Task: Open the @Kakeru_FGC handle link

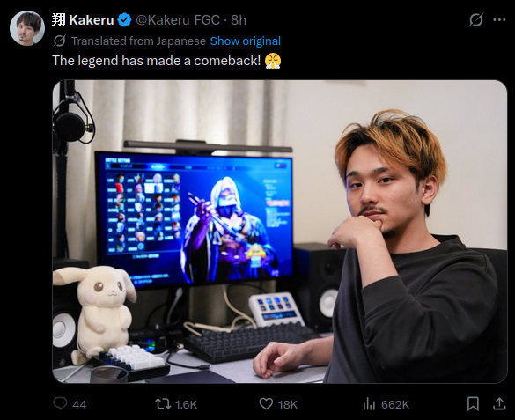Action: click(177, 20)
